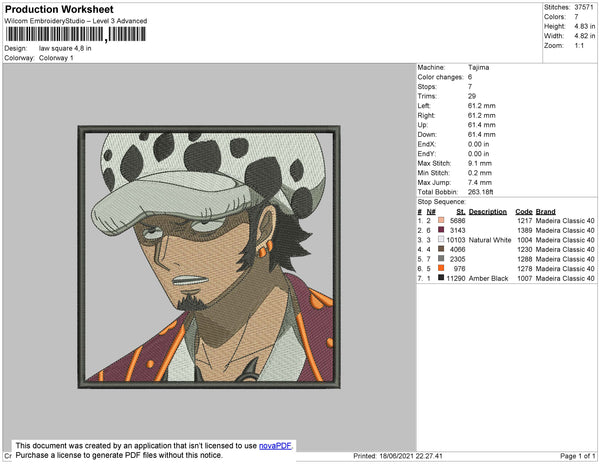Click the height value '4.83 in'

pyautogui.click(x=585, y=26)
